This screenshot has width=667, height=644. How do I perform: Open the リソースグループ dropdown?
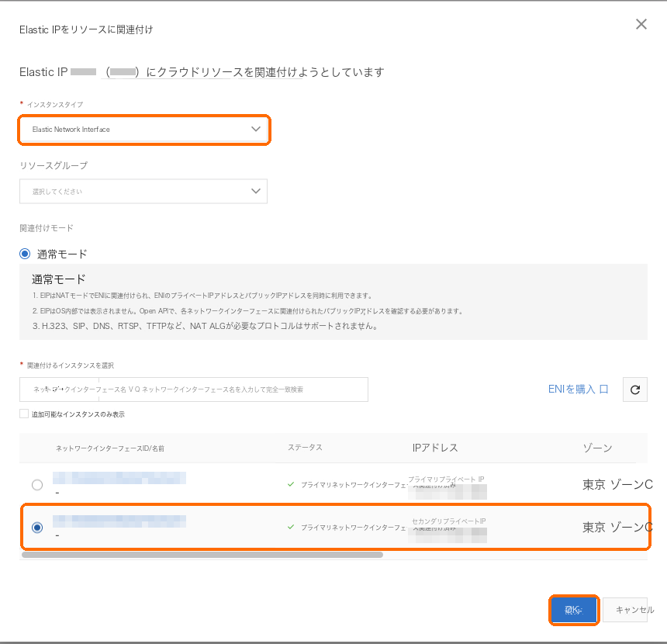143,191
